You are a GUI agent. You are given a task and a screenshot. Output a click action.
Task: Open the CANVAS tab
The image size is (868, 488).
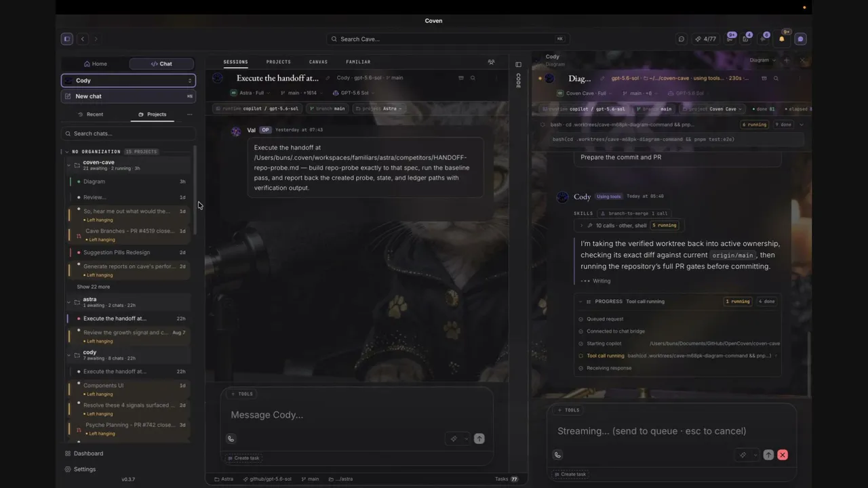318,62
